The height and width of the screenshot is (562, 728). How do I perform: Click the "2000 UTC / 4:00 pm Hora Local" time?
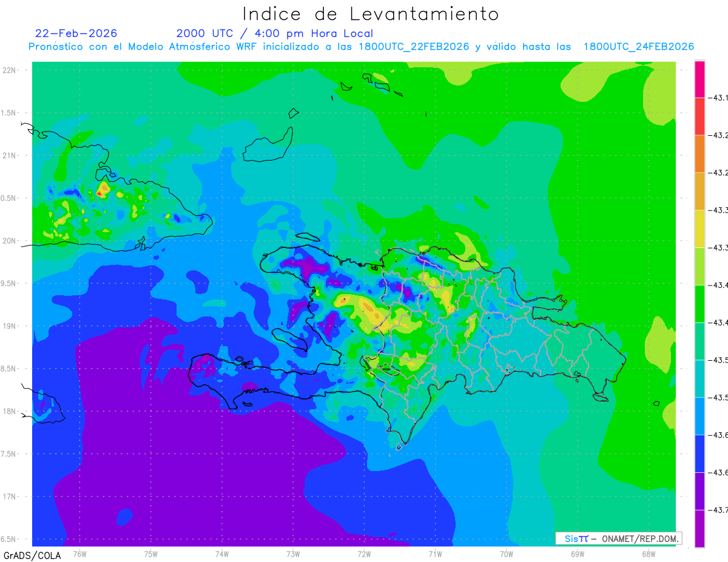tap(275, 33)
